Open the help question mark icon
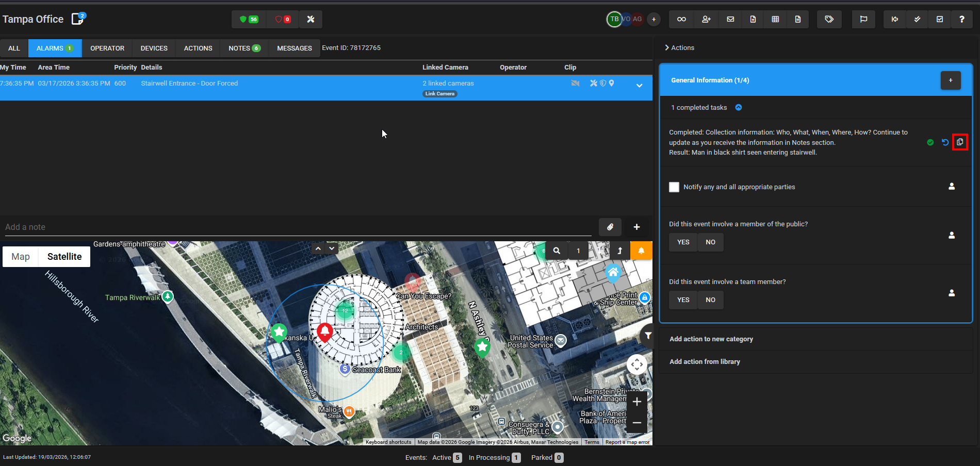980x466 pixels. click(x=961, y=19)
